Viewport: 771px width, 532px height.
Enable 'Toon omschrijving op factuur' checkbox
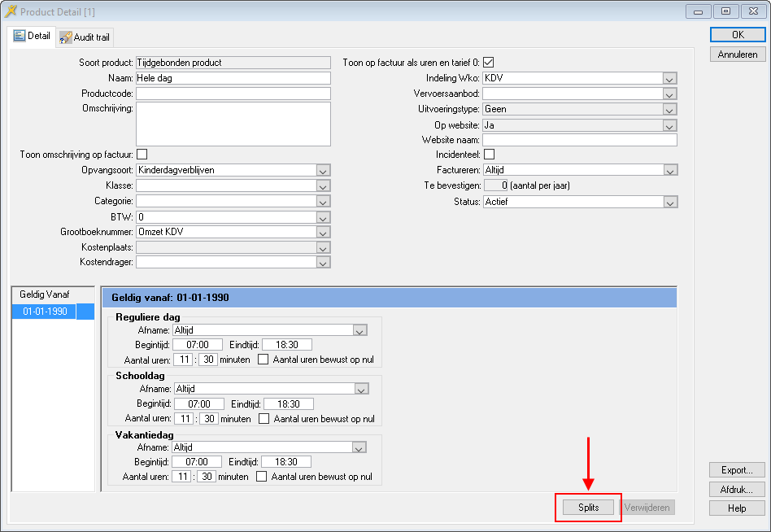(142, 154)
